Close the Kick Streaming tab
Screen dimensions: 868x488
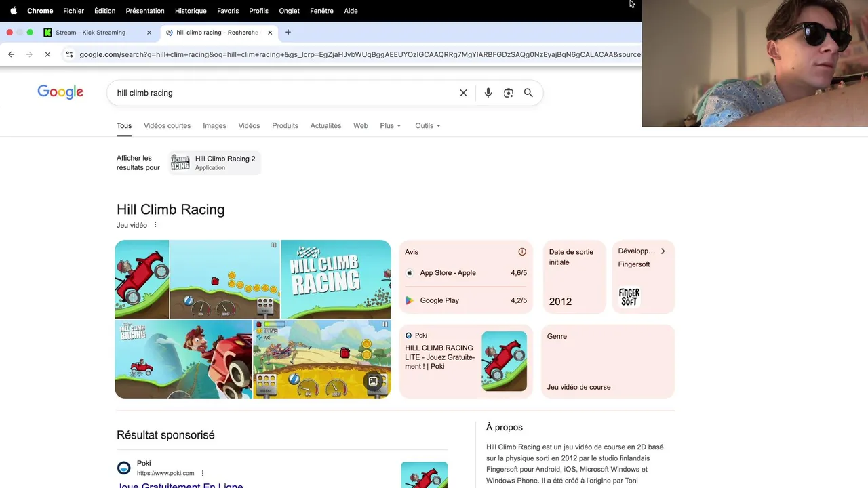tap(149, 33)
